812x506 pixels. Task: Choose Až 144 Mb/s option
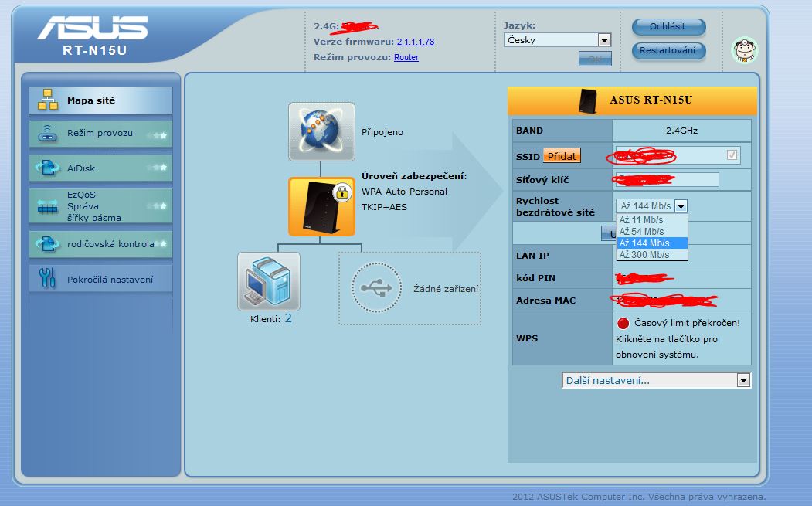652,243
